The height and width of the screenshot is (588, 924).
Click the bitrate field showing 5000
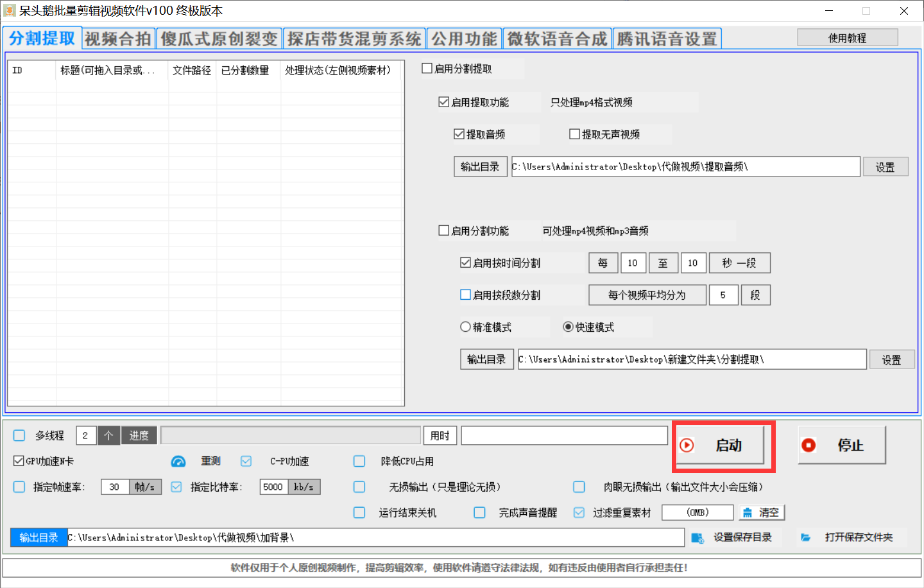coord(273,487)
